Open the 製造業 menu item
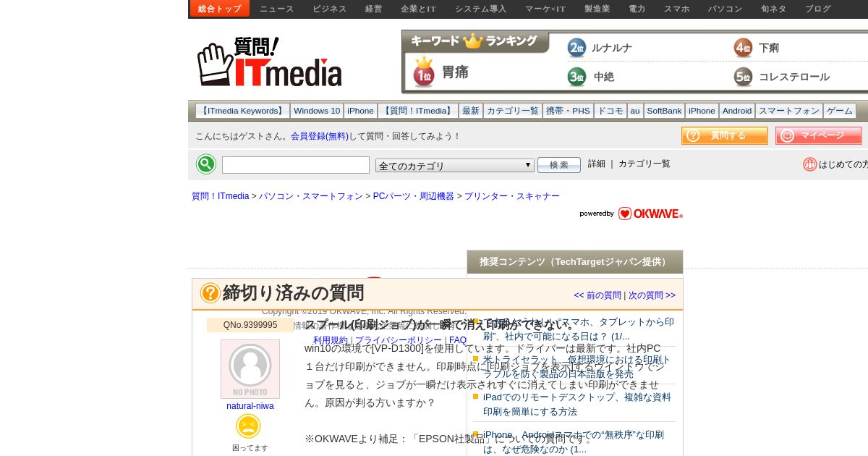Image resolution: width=868 pixels, height=456 pixels. point(597,9)
